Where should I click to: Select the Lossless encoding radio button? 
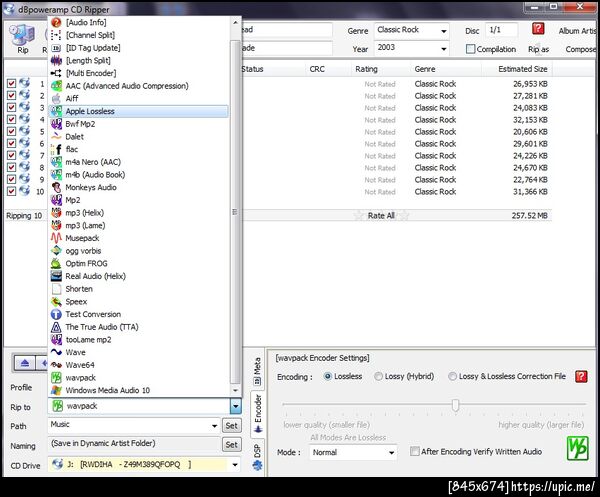[x=328, y=376]
